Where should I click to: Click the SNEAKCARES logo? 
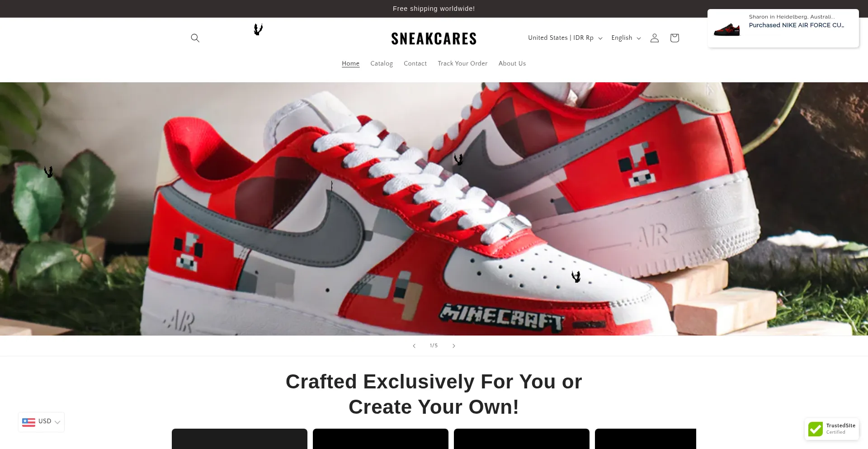point(434,38)
